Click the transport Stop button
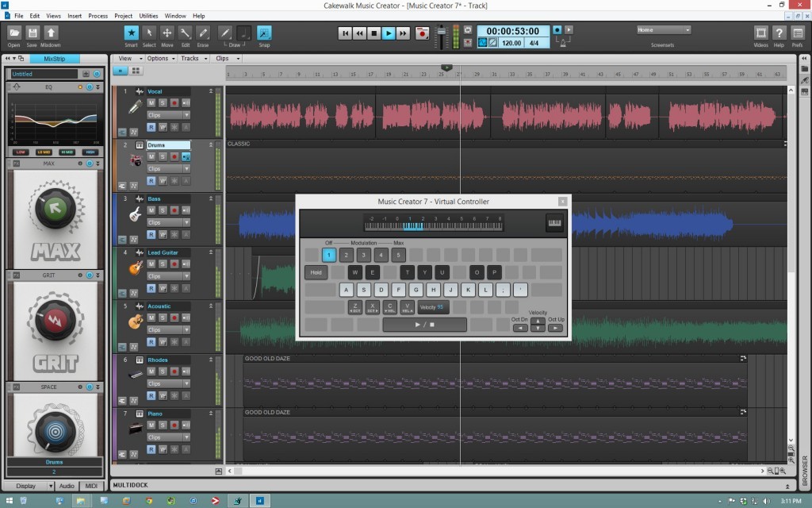Image resolution: width=812 pixels, height=508 pixels. (374, 33)
